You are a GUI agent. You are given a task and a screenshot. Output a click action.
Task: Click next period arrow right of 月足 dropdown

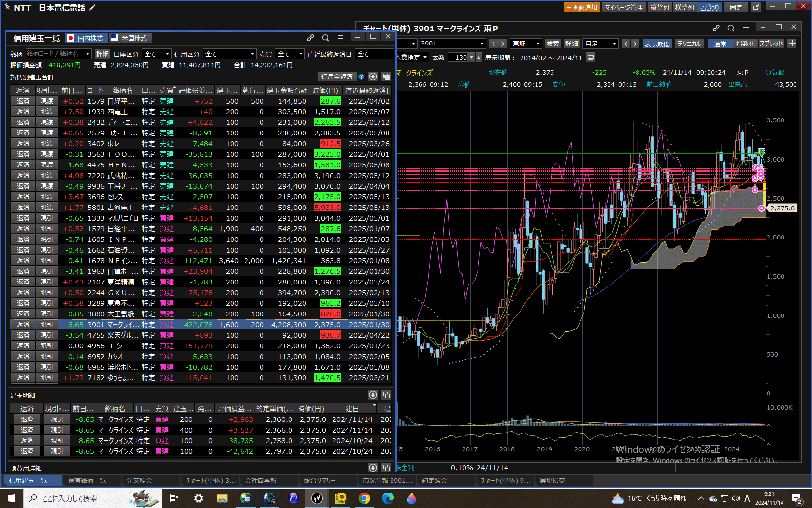[x=635, y=44]
